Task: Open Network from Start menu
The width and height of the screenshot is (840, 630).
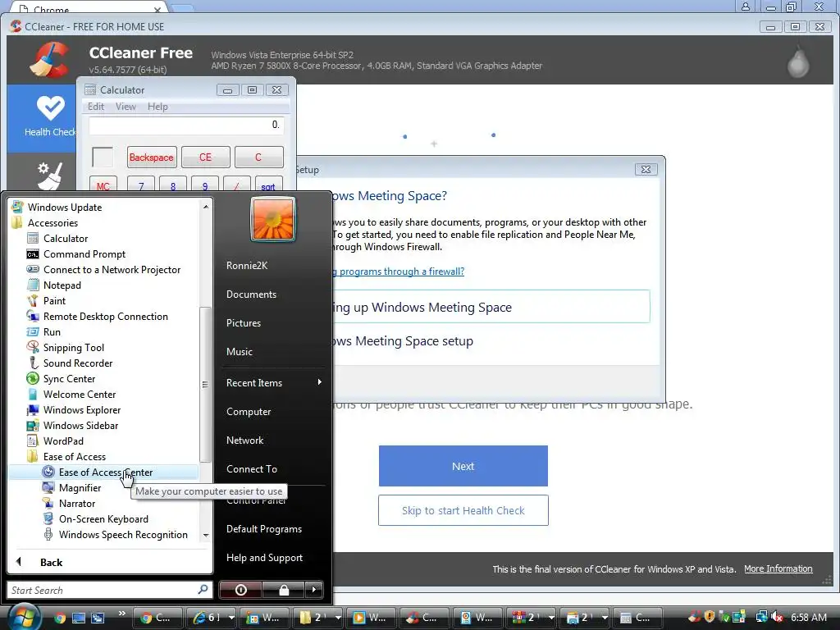Action: click(x=244, y=441)
